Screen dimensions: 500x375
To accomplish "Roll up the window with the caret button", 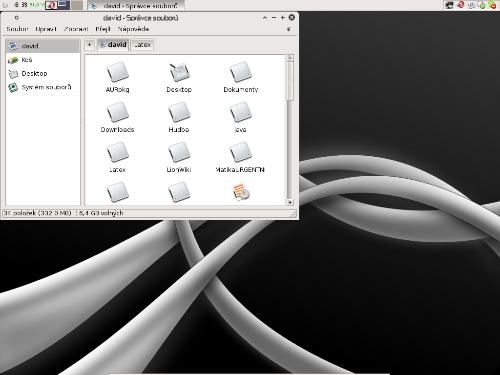I will [265, 18].
